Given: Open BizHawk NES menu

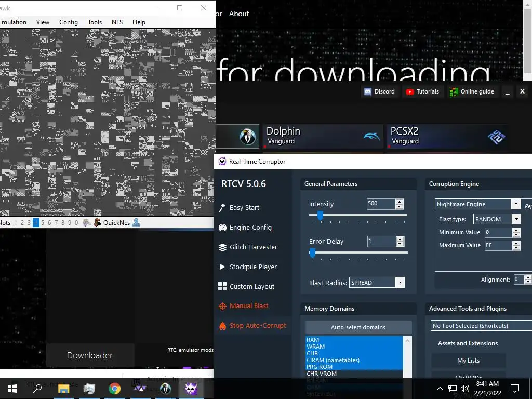Looking at the screenshot, I should [117, 22].
